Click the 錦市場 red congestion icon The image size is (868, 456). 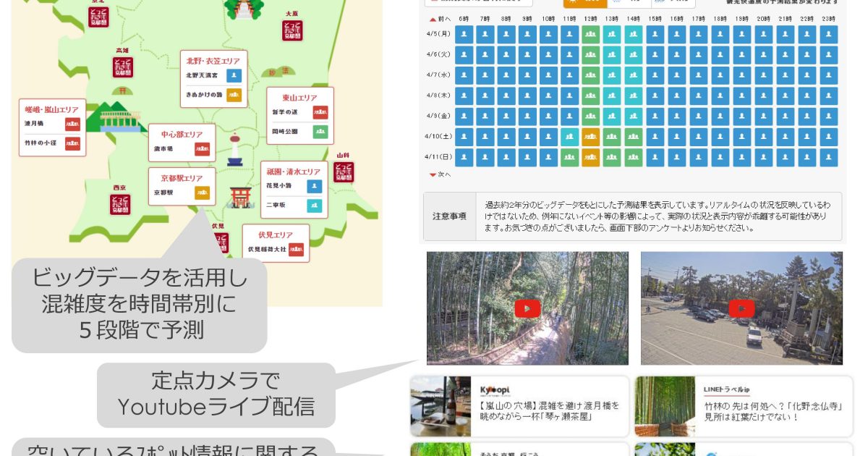tap(202, 149)
